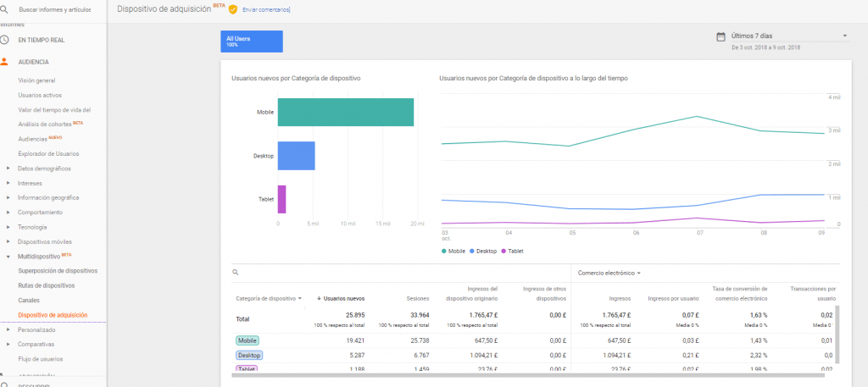Click the Enviar comentarios link

[x=266, y=10]
